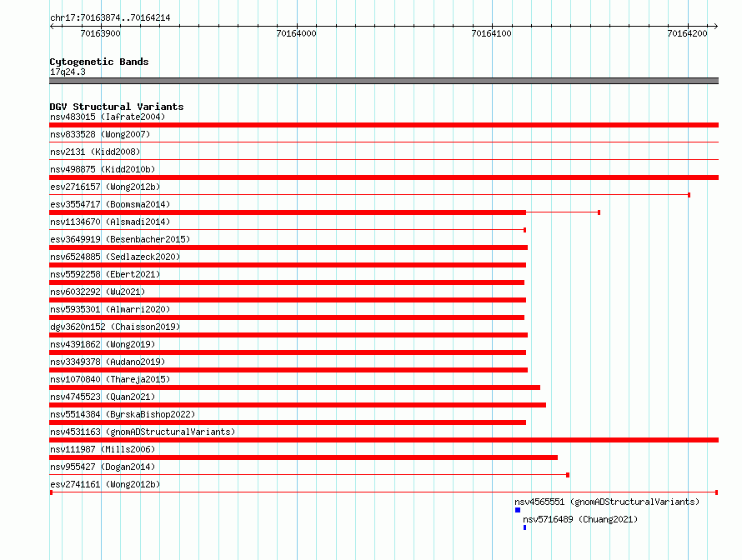Click the thin line of esv2716157 variant
This screenshot has width=742, height=560.
point(369,195)
